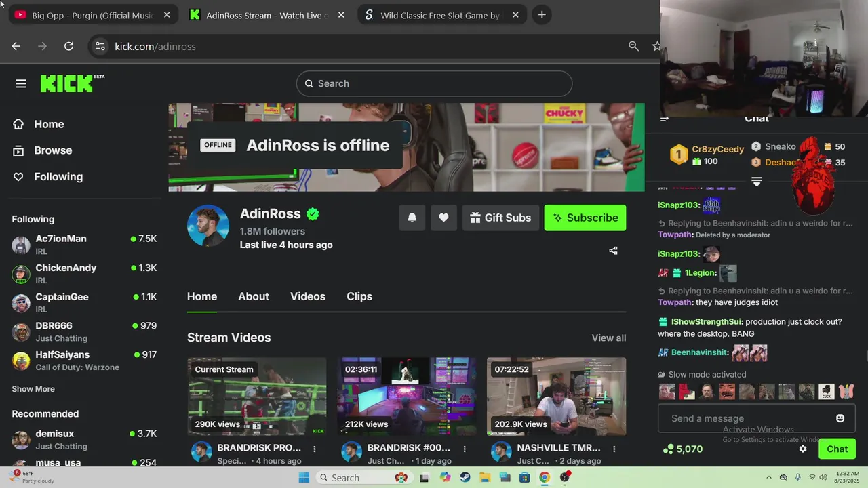Open File Explorer from the taskbar
This screenshot has width=868, height=488.
coord(485,478)
